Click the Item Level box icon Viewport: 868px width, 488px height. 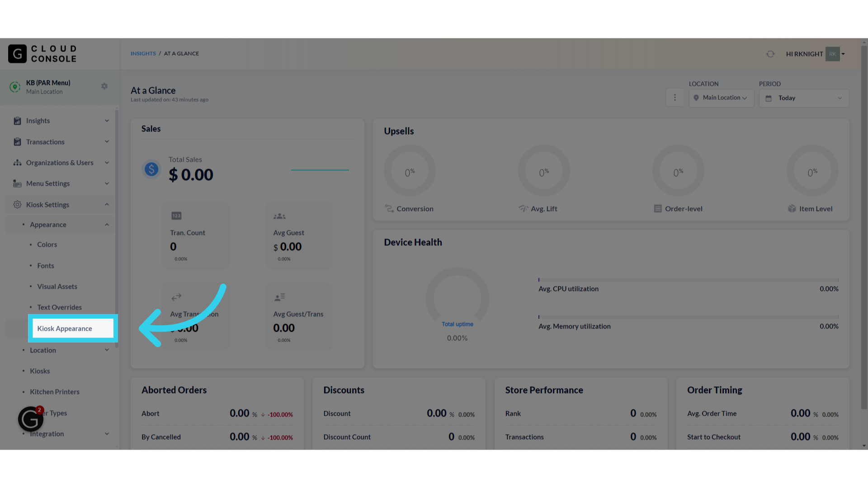[x=792, y=208]
